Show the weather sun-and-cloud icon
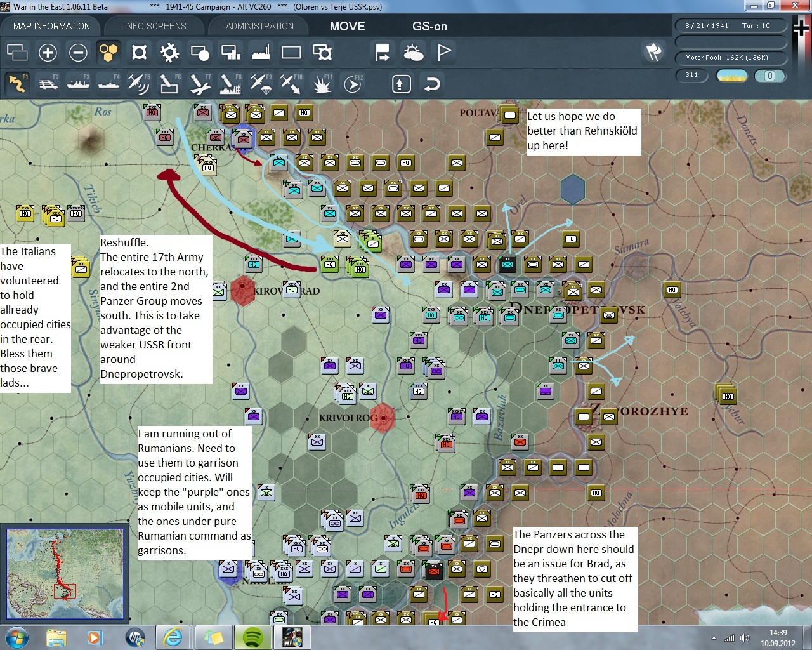Screen dimensions: 812x650 tap(413, 52)
